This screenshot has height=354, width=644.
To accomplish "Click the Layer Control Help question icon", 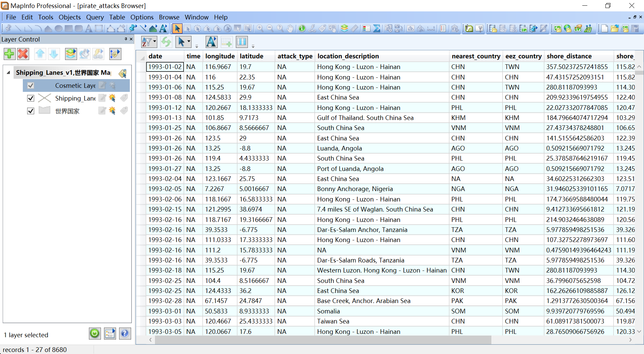I will 125,334.
